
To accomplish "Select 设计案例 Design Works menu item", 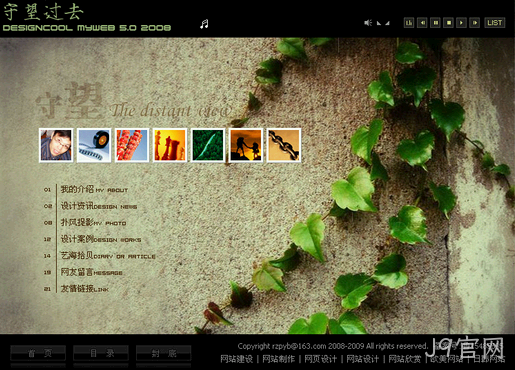I will click(x=101, y=239).
